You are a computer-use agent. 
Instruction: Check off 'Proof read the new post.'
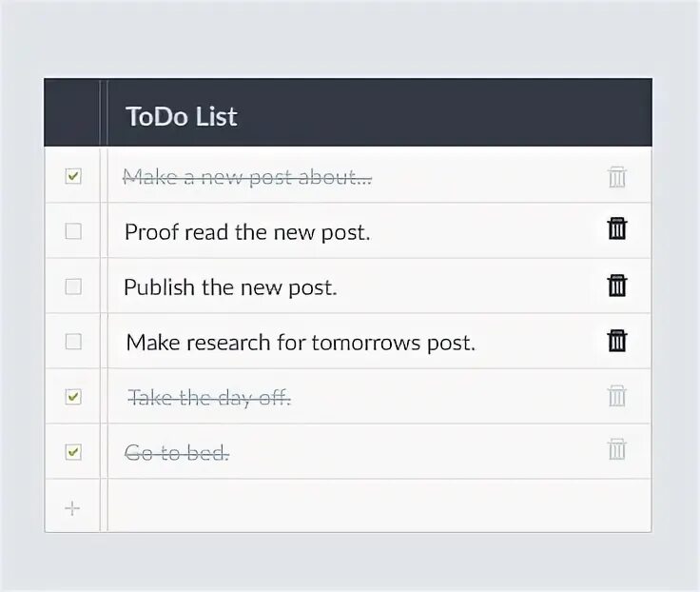[73, 231]
